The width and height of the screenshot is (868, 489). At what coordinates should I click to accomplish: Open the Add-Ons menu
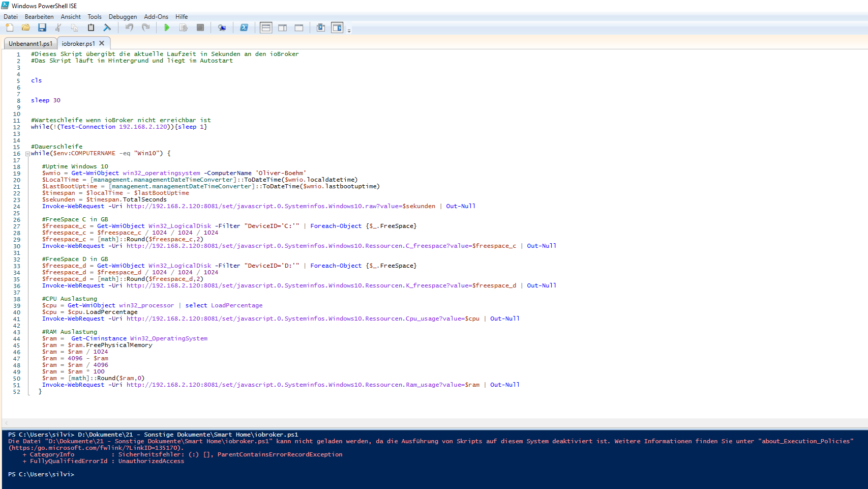pyautogui.click(x=156, y=17)
